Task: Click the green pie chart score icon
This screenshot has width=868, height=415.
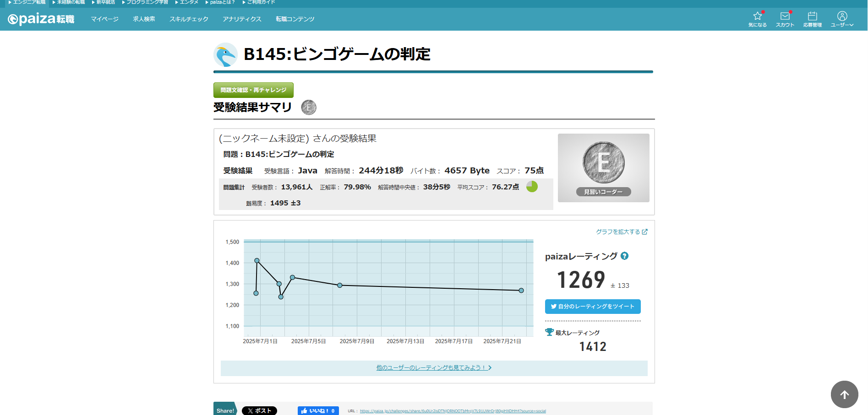Action: click(532, 187)
